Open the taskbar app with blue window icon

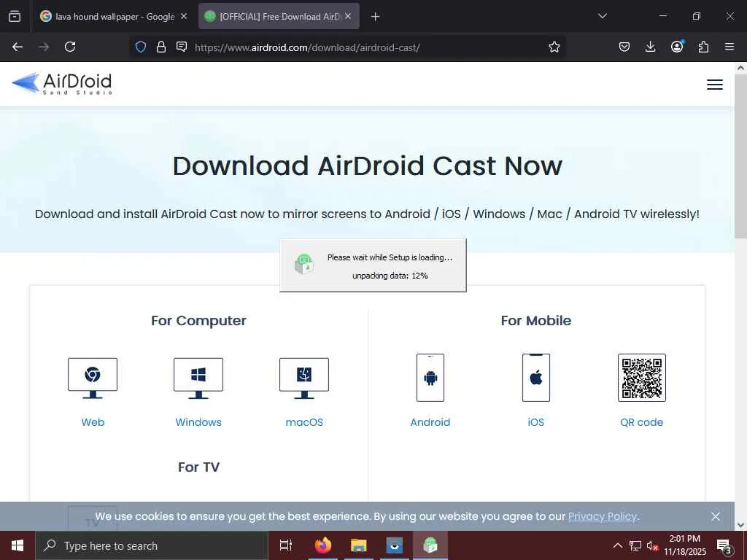point(395,545)
